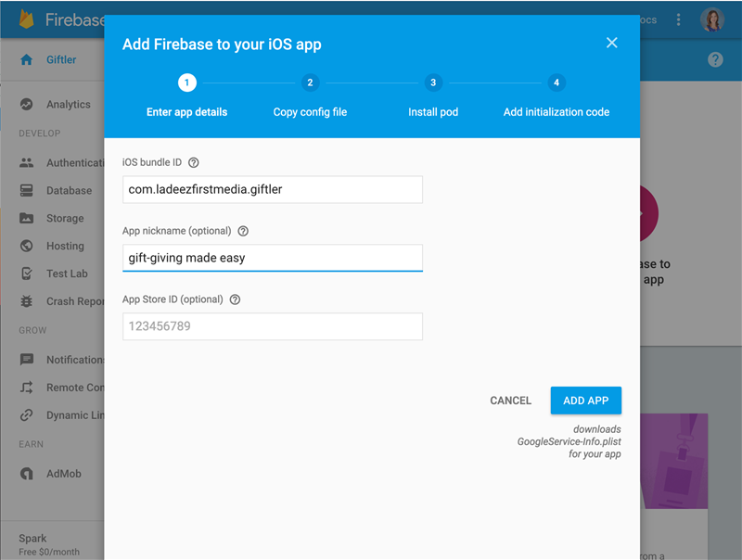Click the iOS bundle ID text field
This screenshot has height=560, width=742.
[x=273, y=189]
